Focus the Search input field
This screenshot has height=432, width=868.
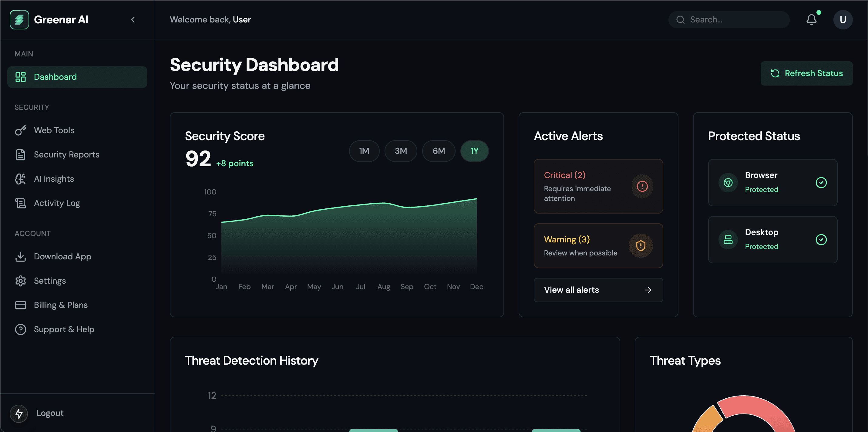[729, 19]
